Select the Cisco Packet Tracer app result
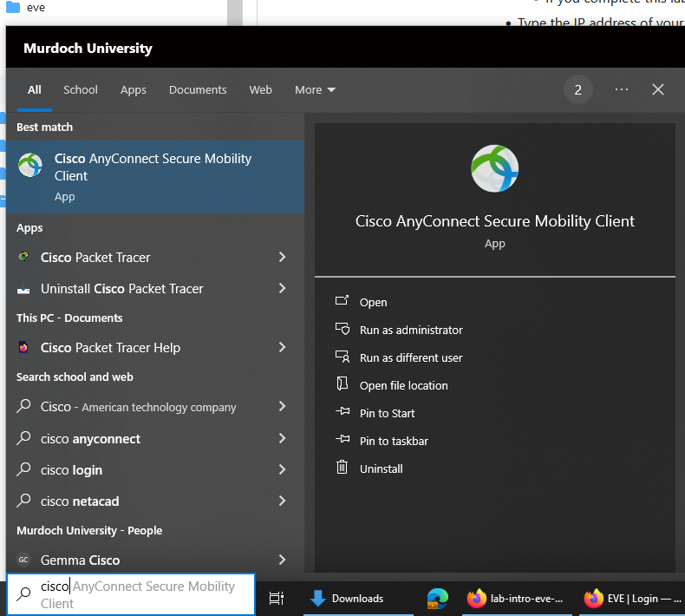Viewport: 685px width, 616px height. click(155, 257)
